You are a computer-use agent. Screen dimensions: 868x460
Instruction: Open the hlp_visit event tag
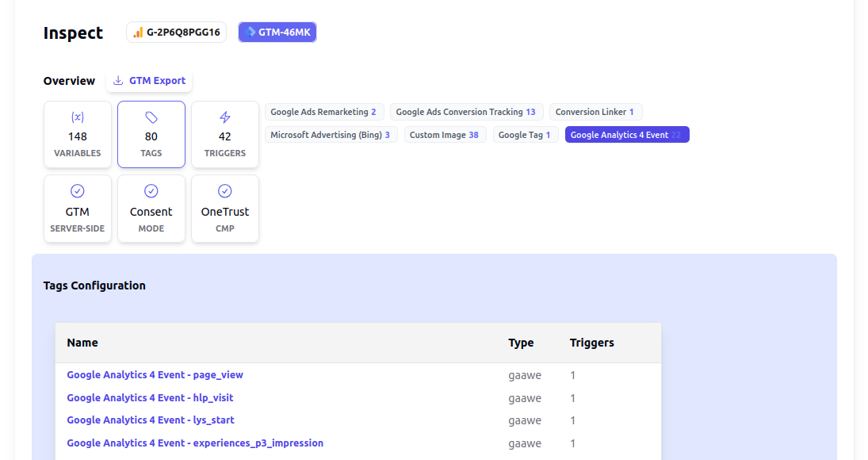pyautogui.click(x=150, y=397)
